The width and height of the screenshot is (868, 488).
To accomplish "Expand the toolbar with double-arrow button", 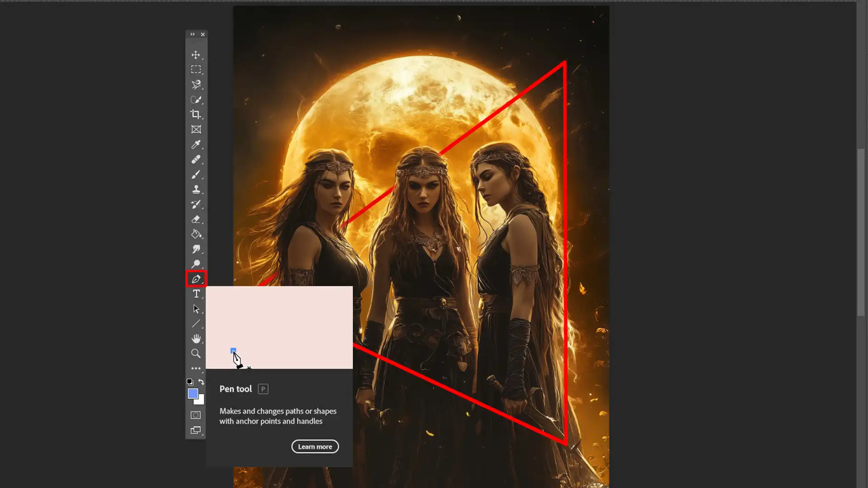I will (x=193, y=34).
